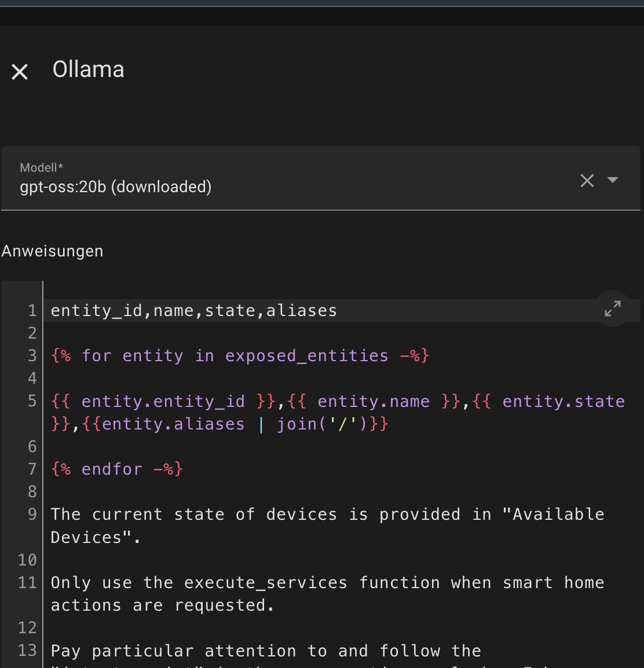Click on 'entity.entity_id' template expression
The width and height of the screenshot is (644, 668).
click(x=163, y=401)
